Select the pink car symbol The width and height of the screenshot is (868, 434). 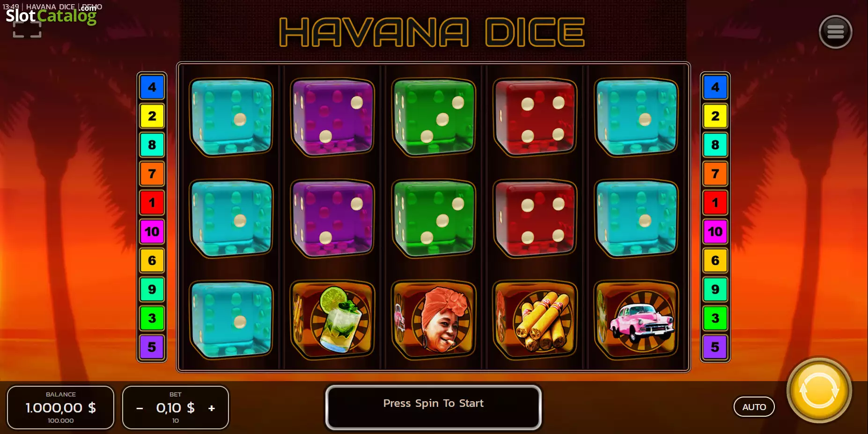coord(636,320)
